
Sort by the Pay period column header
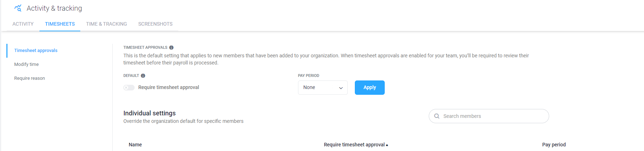[554, 145]
